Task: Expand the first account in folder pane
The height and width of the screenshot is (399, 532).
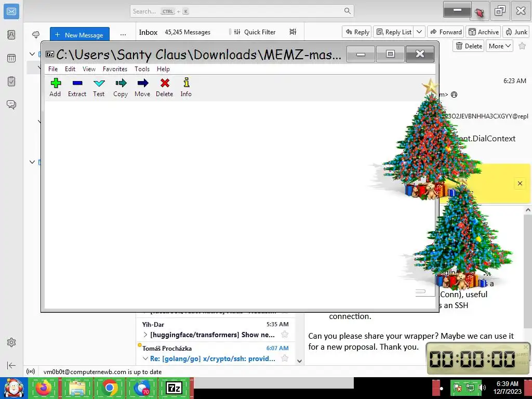Action: 32,54
